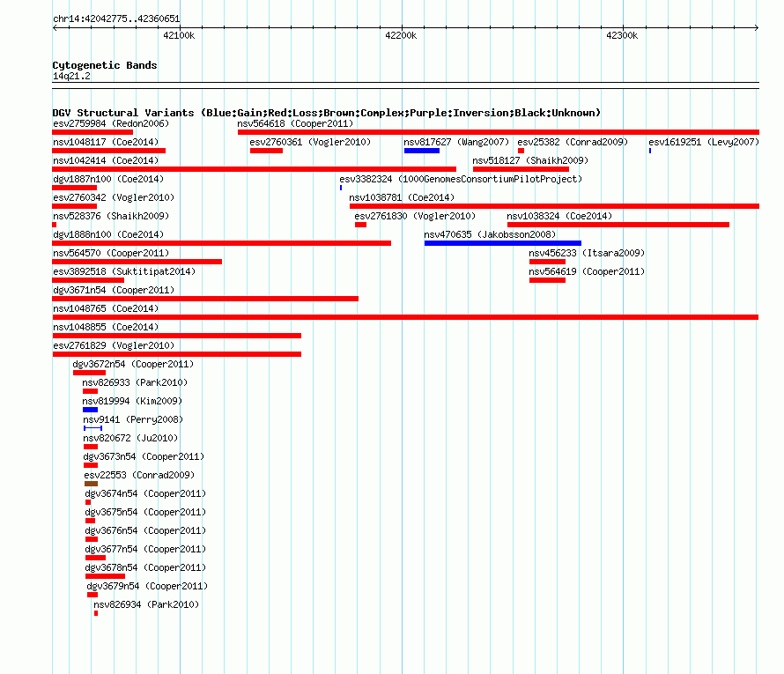Open dgv1887n100 (Coe2014) variant label
This screenshot has height=674, width=784.
pos(108,179)
